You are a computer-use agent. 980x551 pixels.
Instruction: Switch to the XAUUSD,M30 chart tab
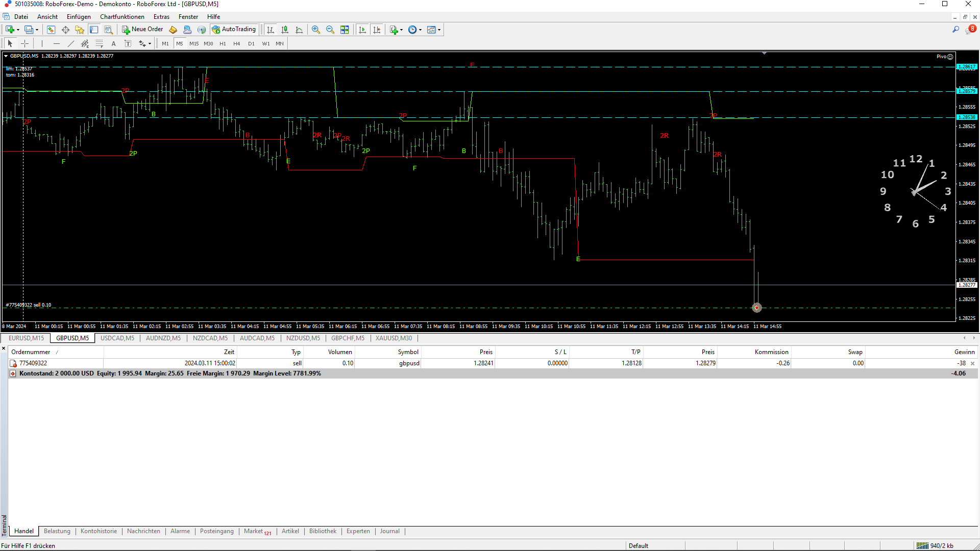394,338
